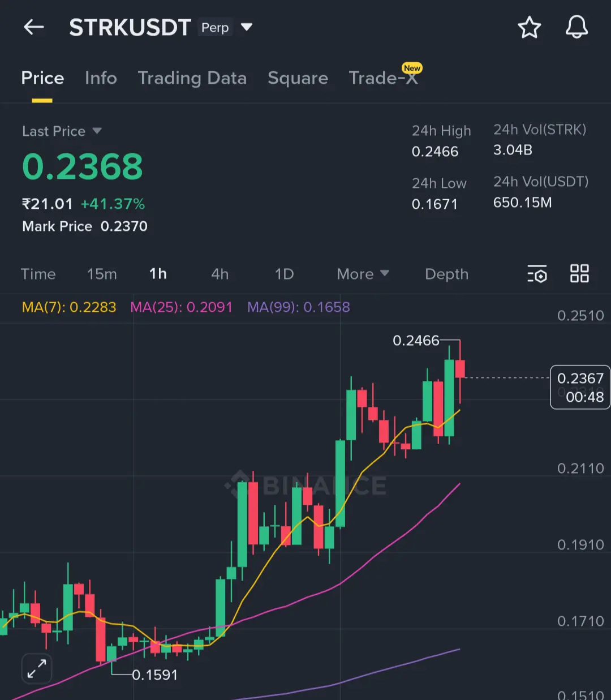Tap the ₹21.01 converted price
Image resolution: width=611 pixels, height=700 pixels.
(47, 204)
